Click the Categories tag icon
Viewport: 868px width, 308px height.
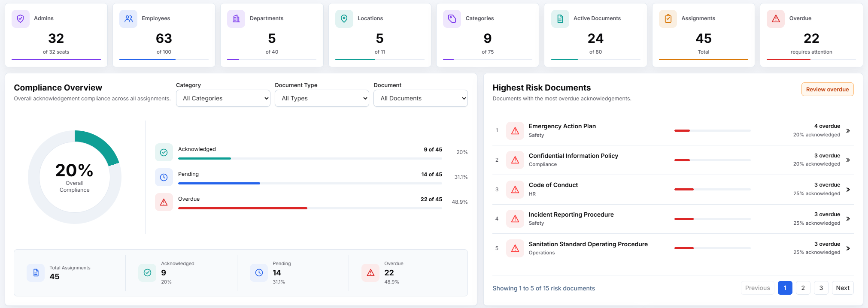tap(452, 18)
